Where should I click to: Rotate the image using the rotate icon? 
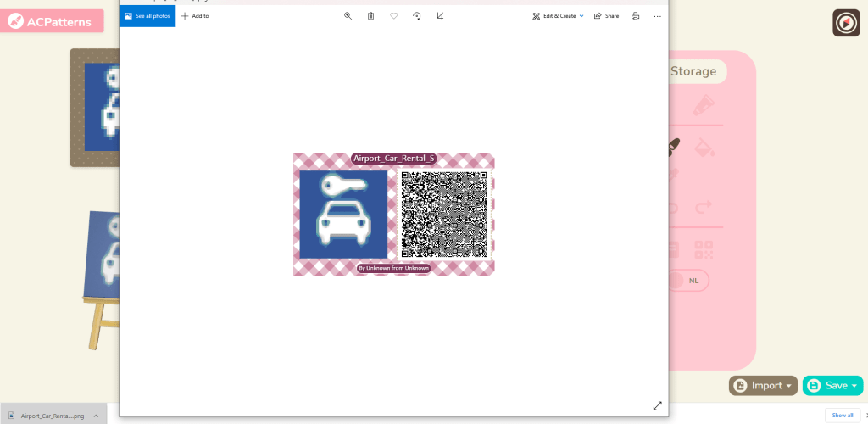416,16
